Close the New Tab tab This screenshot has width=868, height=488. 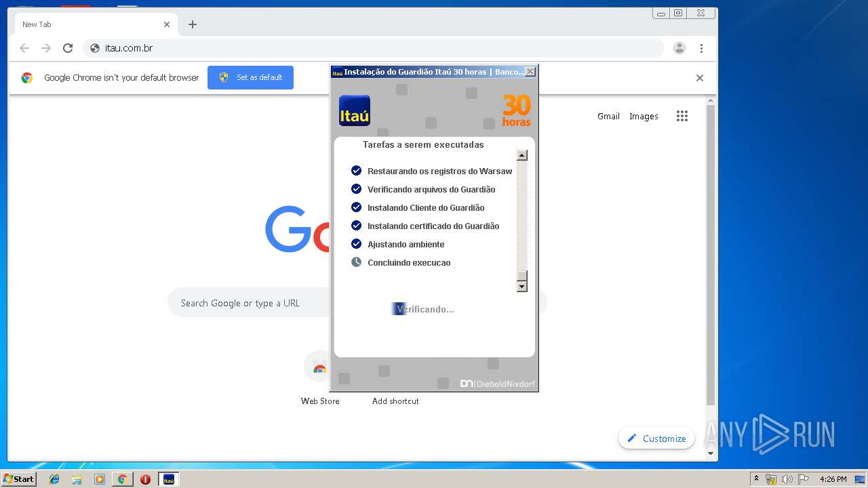[x=167, y=24]
